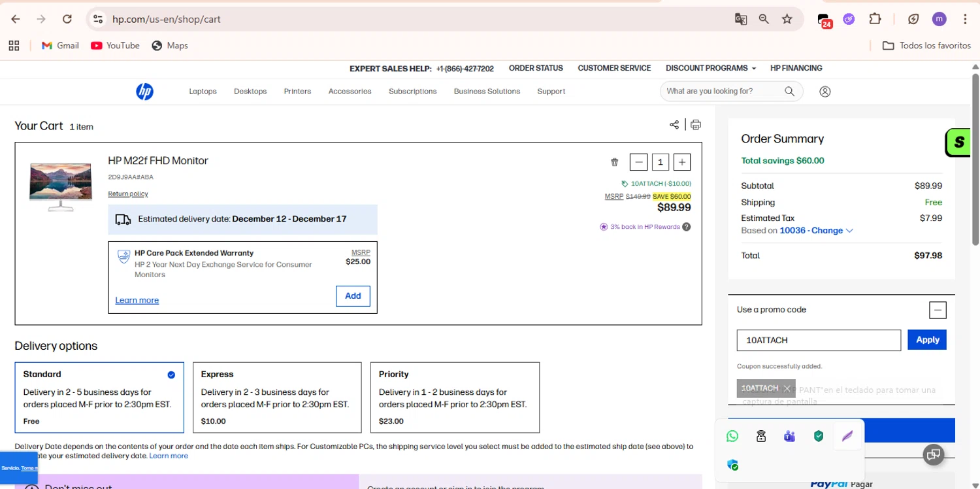Select the Priority delivery option

pos(455,397)
